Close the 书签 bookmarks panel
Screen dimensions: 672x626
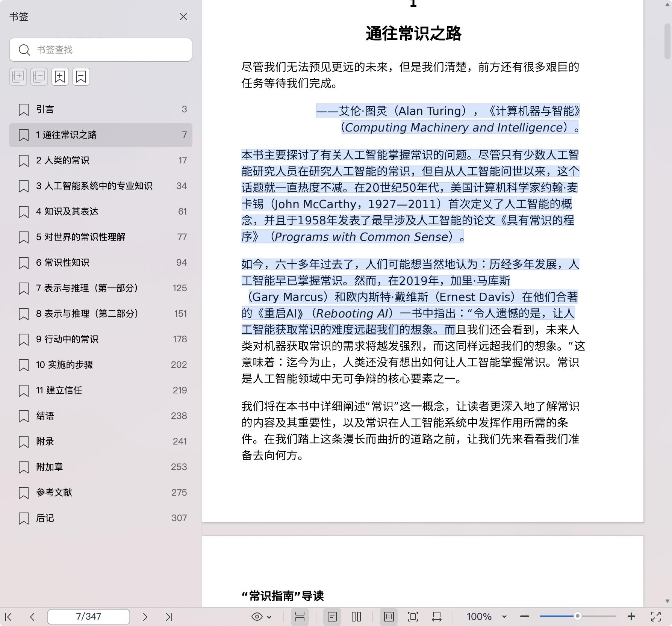click(183, 17)
